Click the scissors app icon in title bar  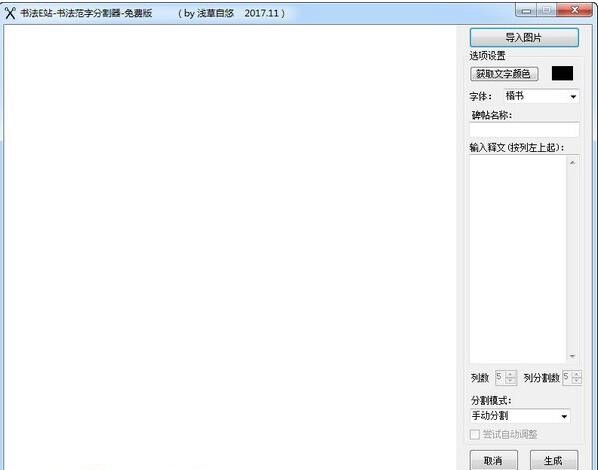pyautogui.click(x=10, y=13)
